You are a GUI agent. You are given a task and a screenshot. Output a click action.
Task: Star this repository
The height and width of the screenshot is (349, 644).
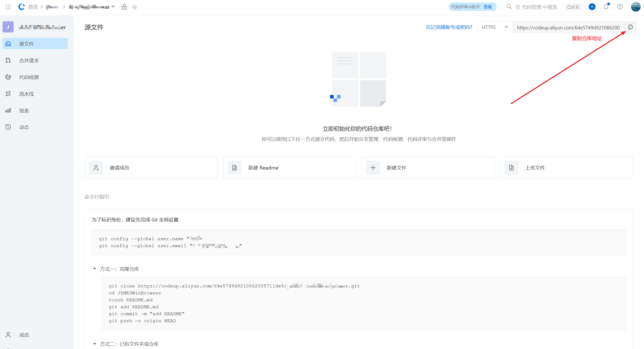tap(134, 7)
